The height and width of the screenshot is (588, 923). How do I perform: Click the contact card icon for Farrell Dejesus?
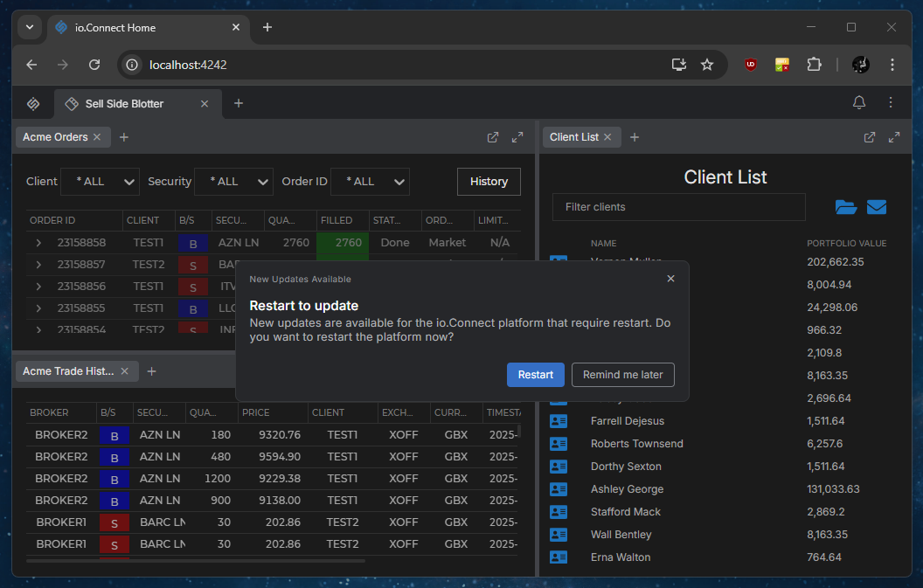pyautogui.click(x=558, y=421)
